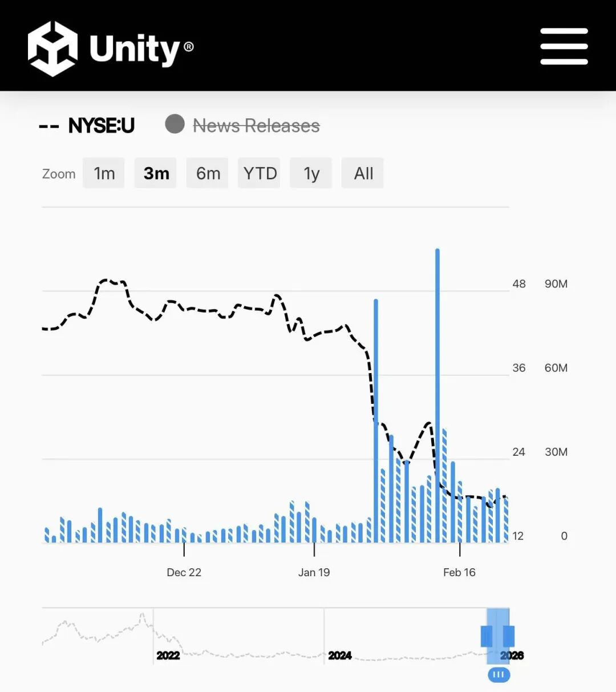Jump navigator to the 2024 marker

point(339,655)
